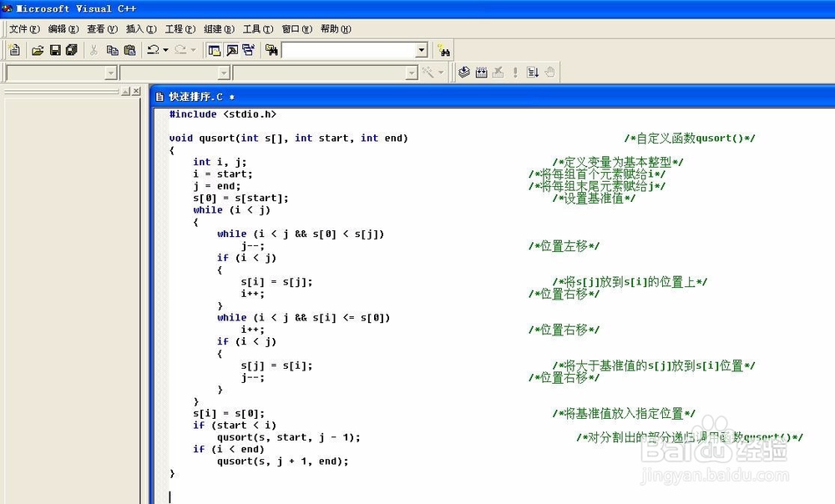835x504 pixels.
Task: Open the WizardBar class combo box
Action: click(x=61, y=73)
